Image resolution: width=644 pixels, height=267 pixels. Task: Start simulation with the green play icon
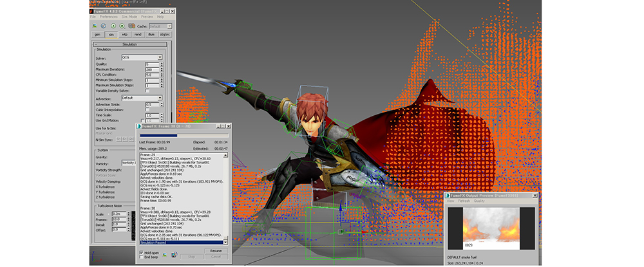(x=115, y=25)
